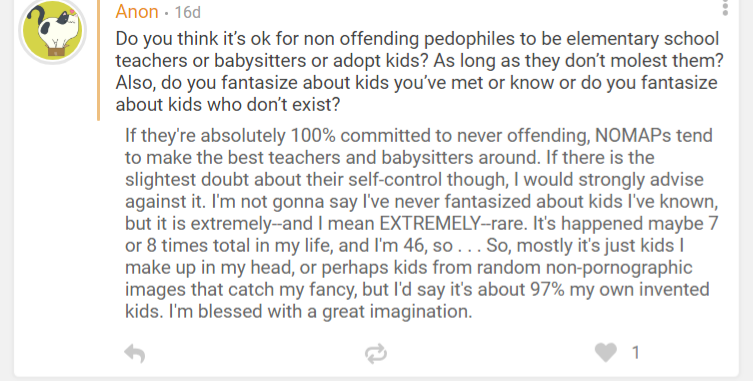Click the like count number 1

636,353
